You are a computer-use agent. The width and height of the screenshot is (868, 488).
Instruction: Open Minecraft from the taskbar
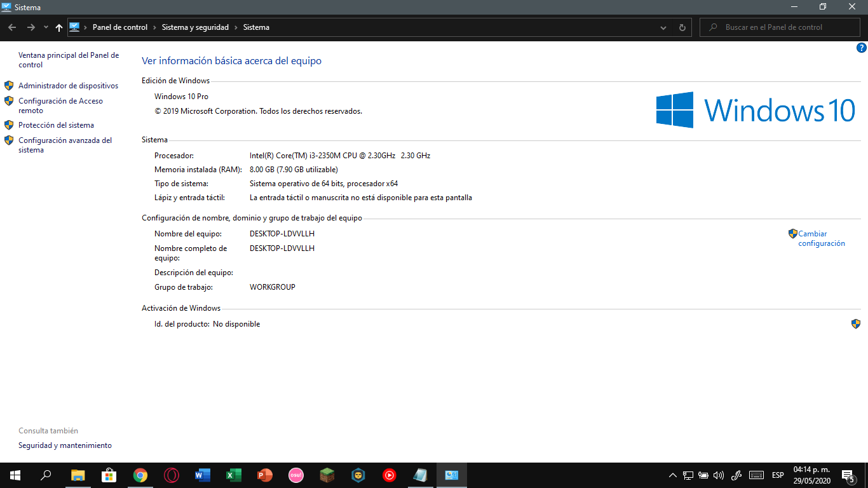click(x=327, y=475)
